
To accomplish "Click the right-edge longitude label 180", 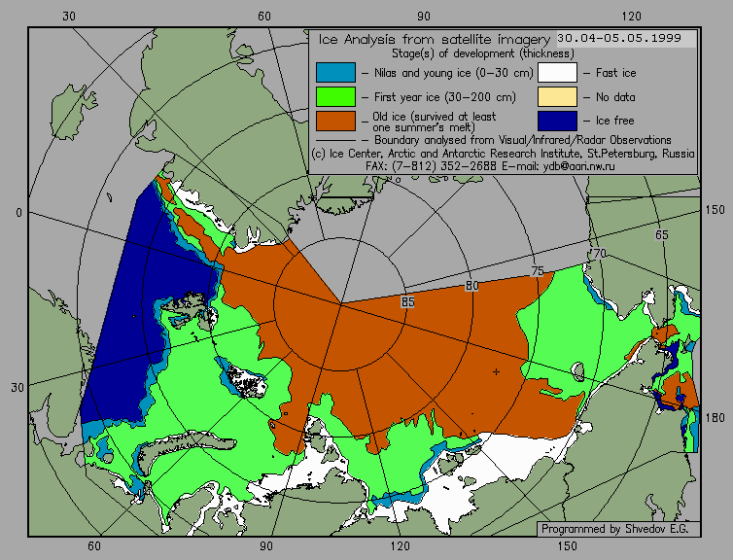I will (715, 417).
